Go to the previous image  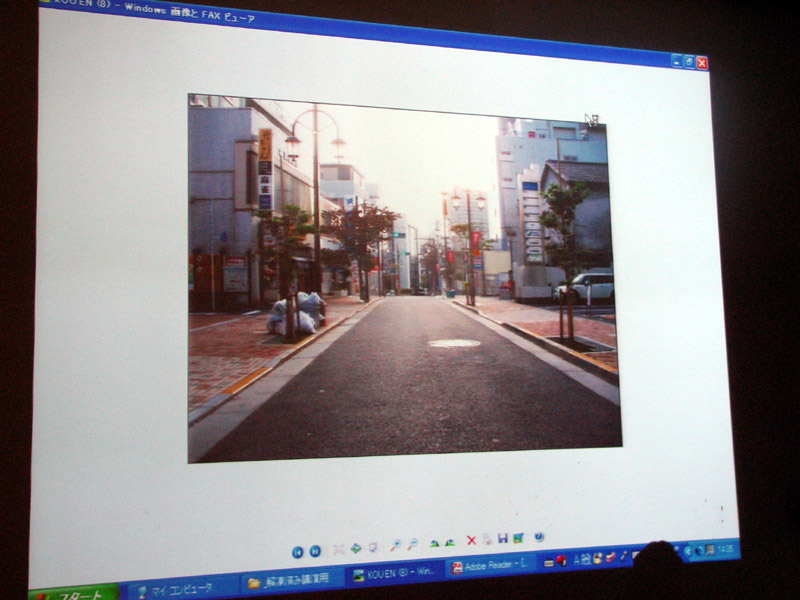pyautogui.click(x=297, y=552)
